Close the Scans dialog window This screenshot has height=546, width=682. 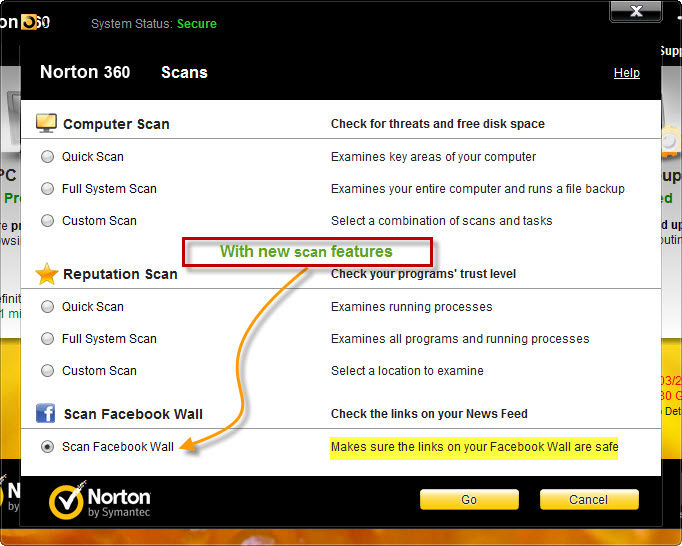click(x=636, y=11)
